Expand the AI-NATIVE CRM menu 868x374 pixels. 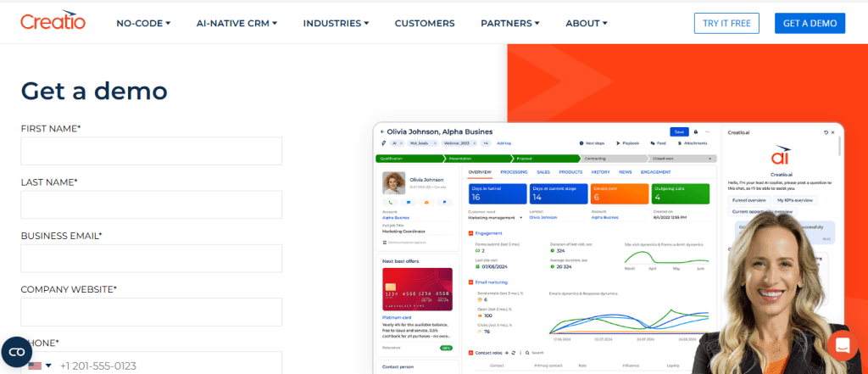(237, 23)
